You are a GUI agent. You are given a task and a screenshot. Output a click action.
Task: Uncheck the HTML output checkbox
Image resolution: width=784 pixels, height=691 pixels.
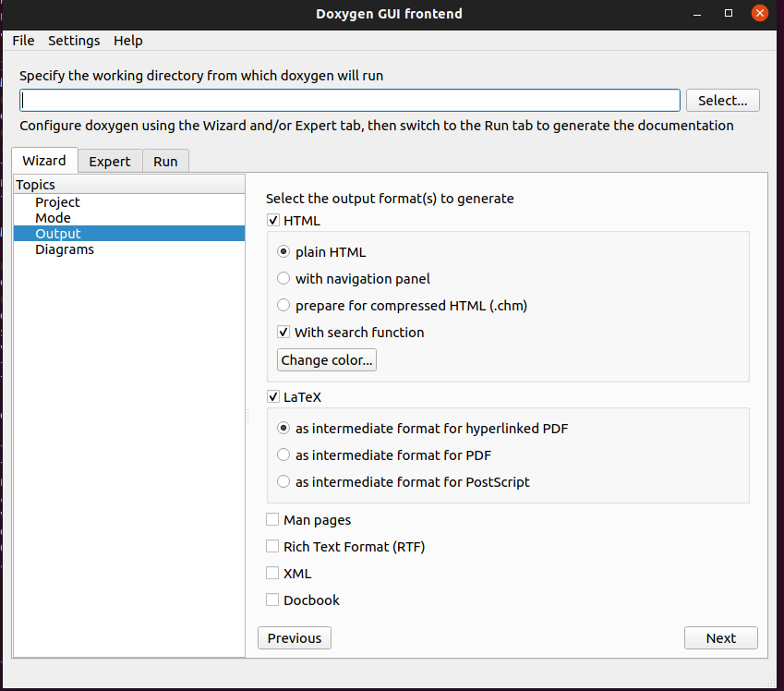(273, 221)
